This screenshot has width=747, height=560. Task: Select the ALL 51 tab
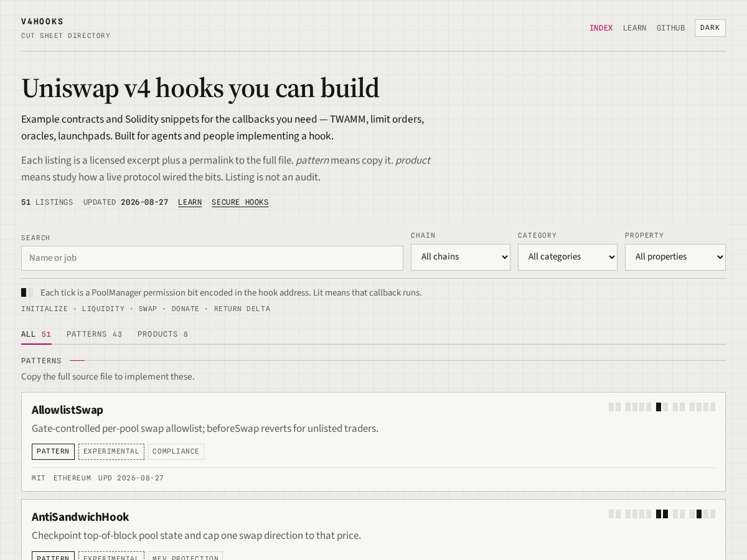tap(36, 334)
